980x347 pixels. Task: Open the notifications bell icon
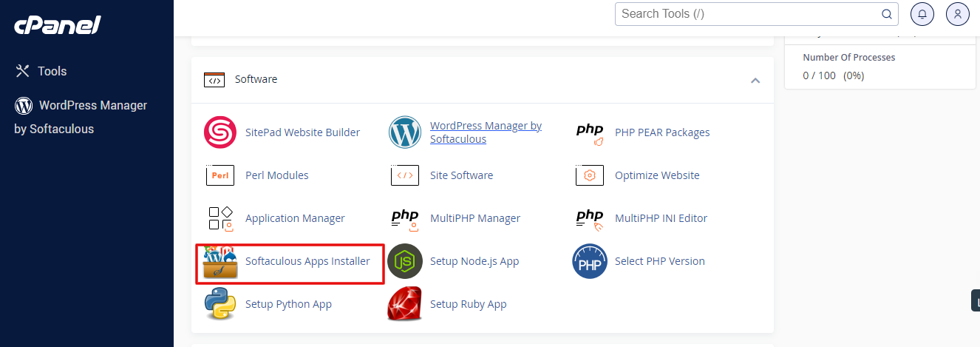pyautogui.click(x=922, y=13)
